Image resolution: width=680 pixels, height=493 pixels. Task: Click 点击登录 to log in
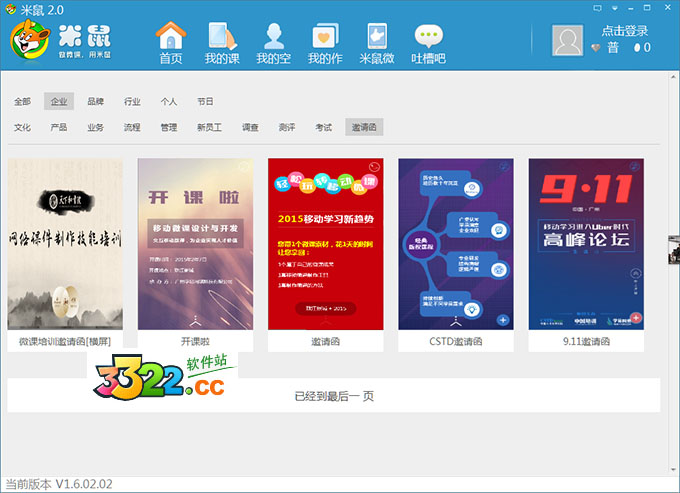click(624, 31)
